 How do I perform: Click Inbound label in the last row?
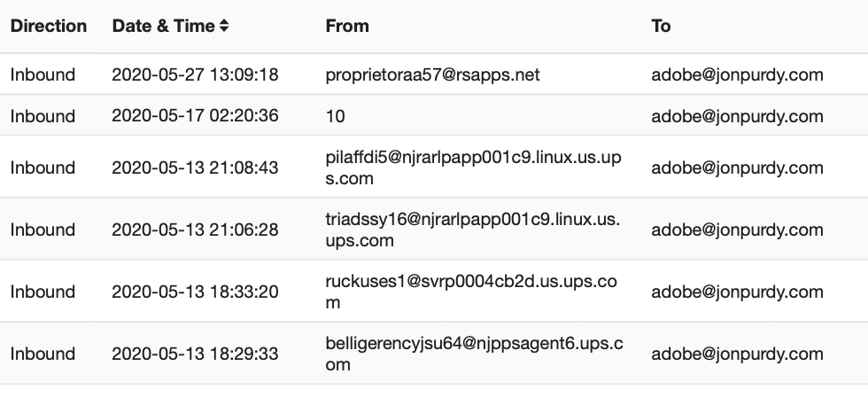43,354
